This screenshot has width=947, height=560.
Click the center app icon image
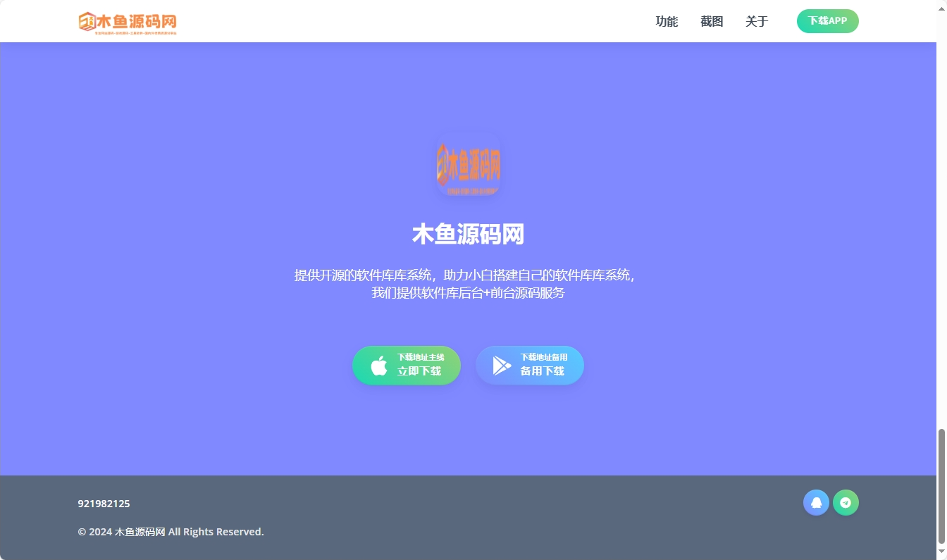pyautogui.click(x=469, y=165)
